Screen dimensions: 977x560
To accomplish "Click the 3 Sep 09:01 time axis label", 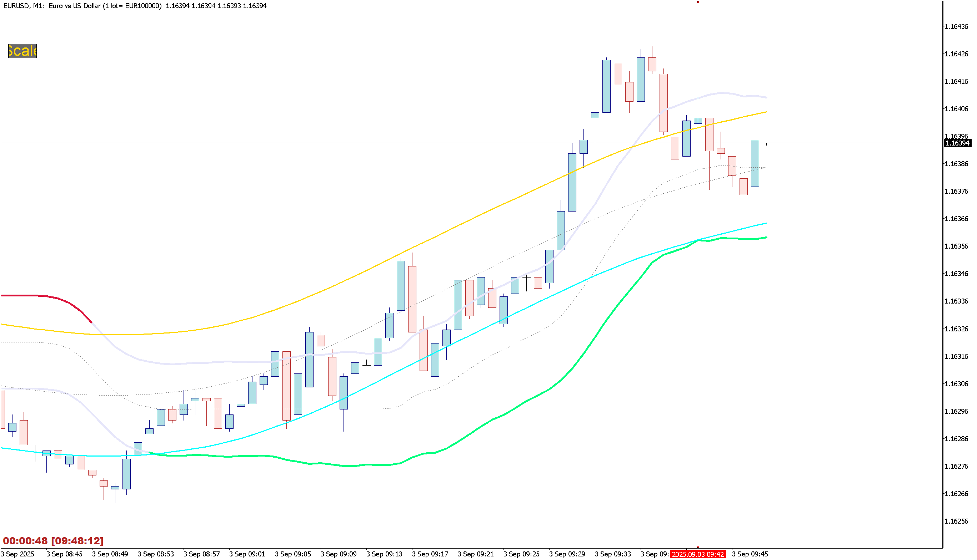I will [247, 554].
